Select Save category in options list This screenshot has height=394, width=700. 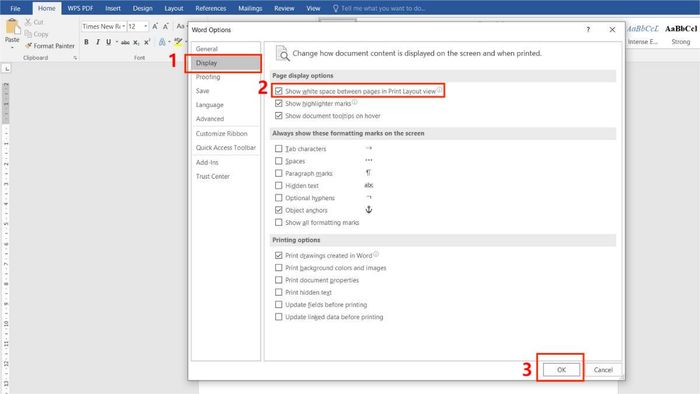click(225, 91)
